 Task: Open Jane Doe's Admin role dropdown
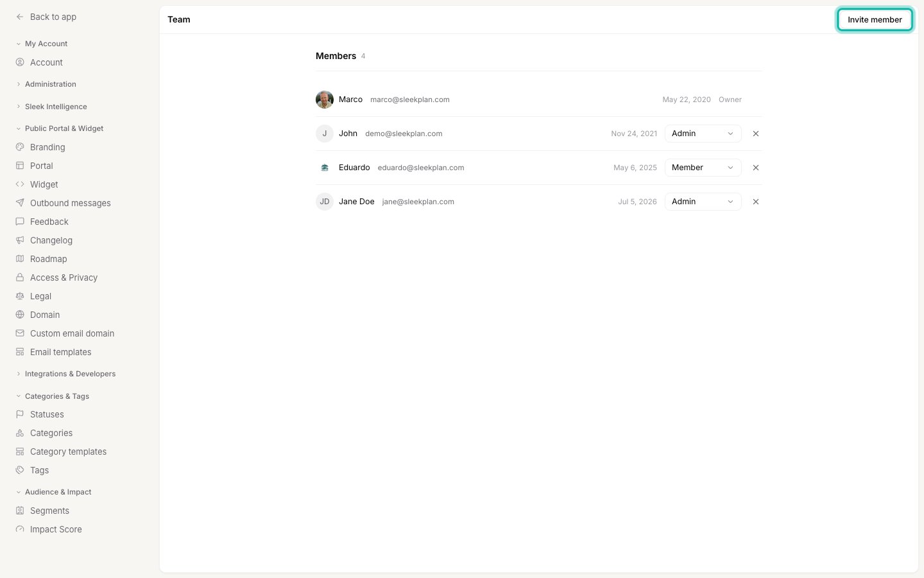pyautogui.click(x=703, y=202)
